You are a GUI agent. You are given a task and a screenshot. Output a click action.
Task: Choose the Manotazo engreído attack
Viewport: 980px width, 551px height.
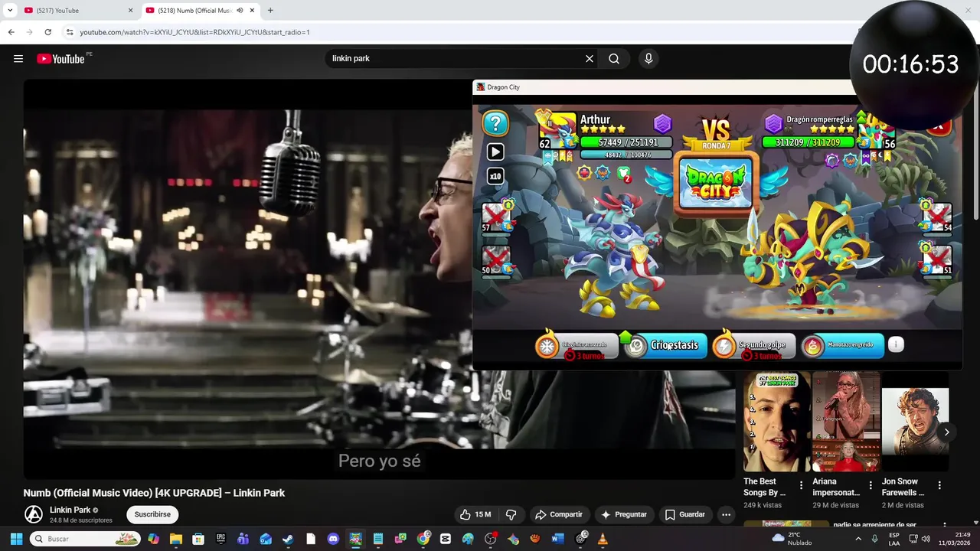842,346
